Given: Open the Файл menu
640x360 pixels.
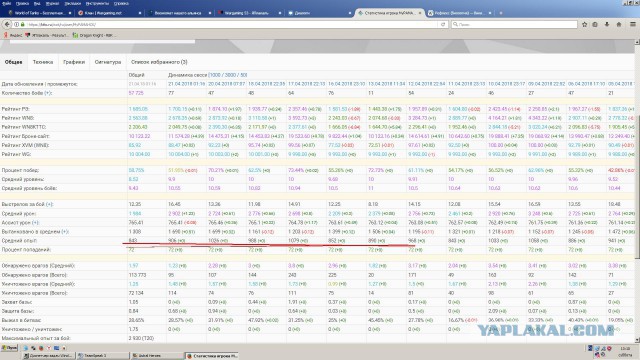Looking at the screenshot, I should pyautogui.click(x=6, y=3).
